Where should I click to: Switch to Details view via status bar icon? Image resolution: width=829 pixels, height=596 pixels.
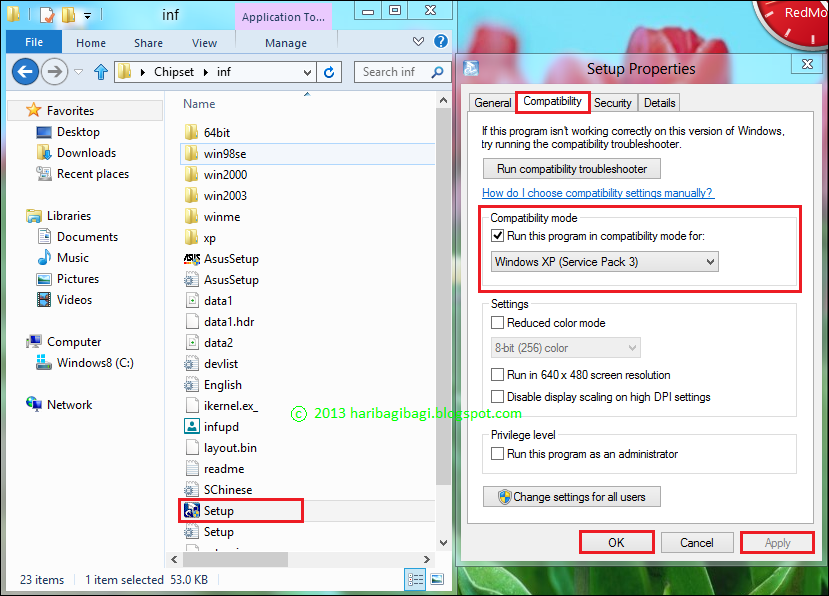coord(416,579)
